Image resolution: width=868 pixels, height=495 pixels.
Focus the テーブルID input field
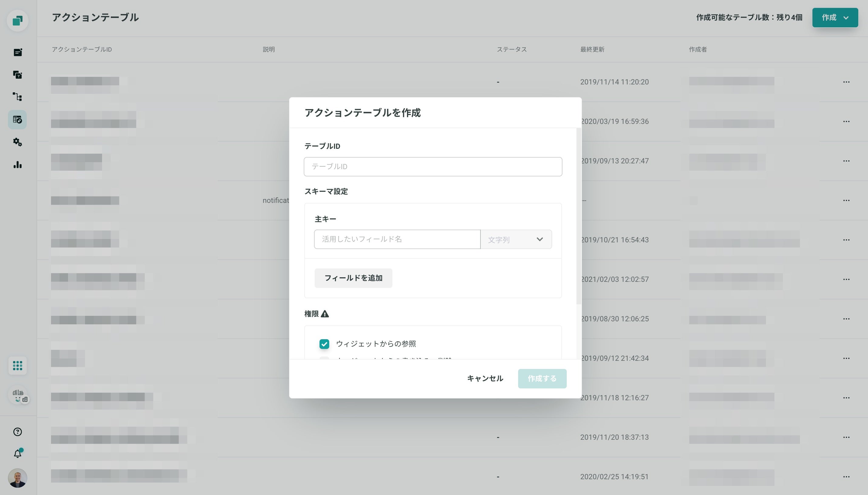pyautogui.click(x=433, y=167)
